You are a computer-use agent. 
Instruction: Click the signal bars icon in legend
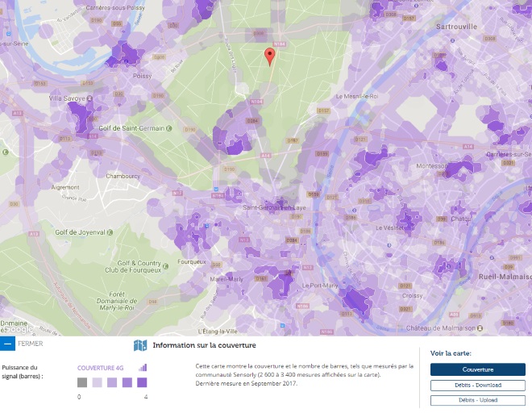pyautogui.click(x=143, y=368)
